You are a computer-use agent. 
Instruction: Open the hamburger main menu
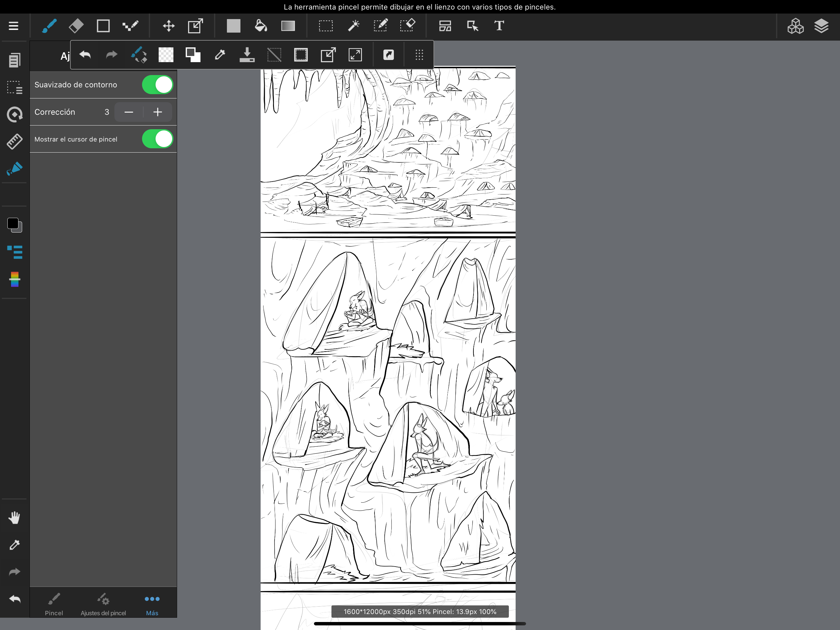pyautogui.click(x=14, y=26)
